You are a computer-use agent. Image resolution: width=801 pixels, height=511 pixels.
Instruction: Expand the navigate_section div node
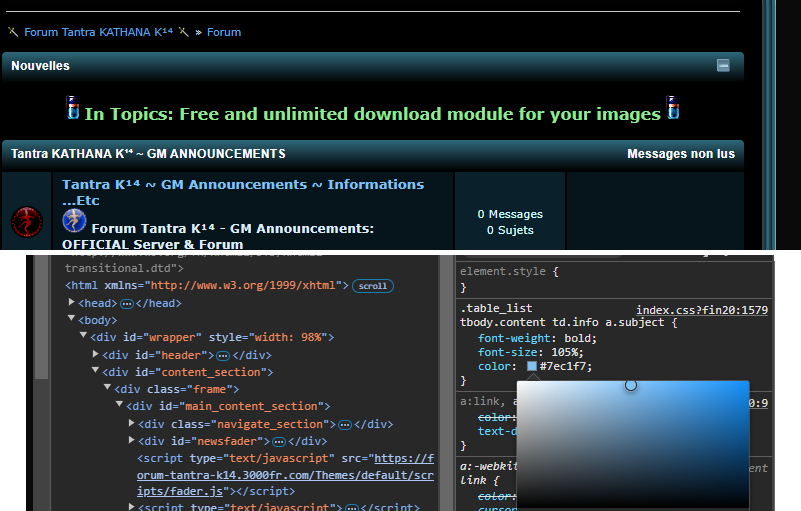(131, 423)
